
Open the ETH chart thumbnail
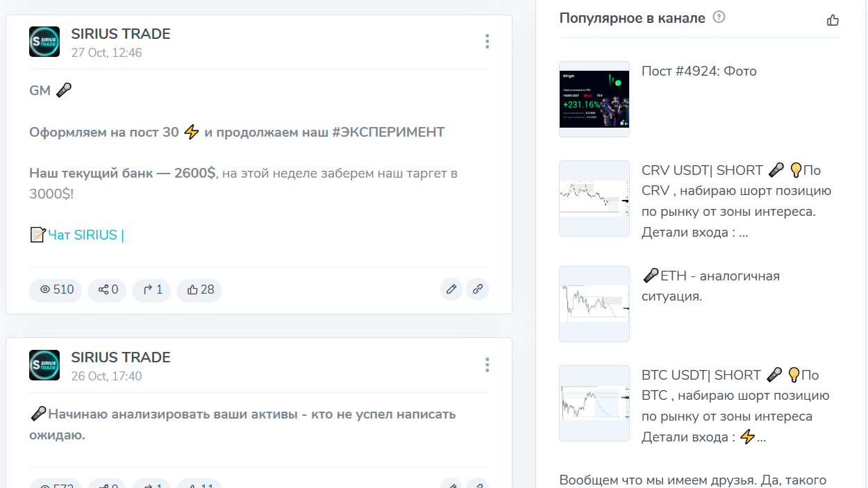594,303
